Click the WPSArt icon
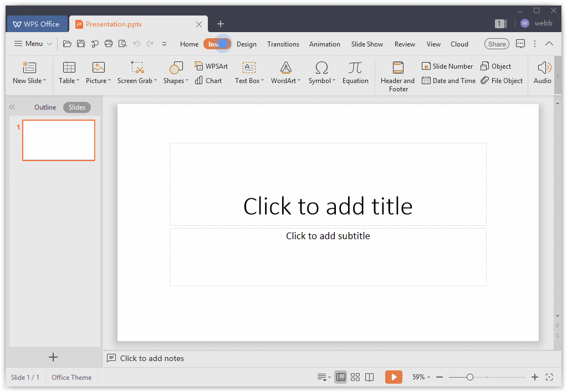Viewport: 567px width, 392px height. (x=211, y=66)
